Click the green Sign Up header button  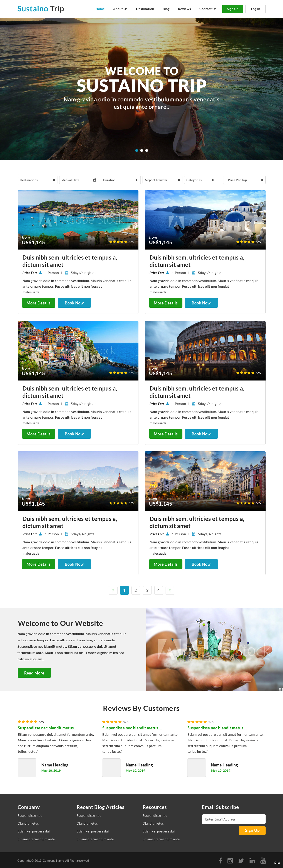[232, 9]
